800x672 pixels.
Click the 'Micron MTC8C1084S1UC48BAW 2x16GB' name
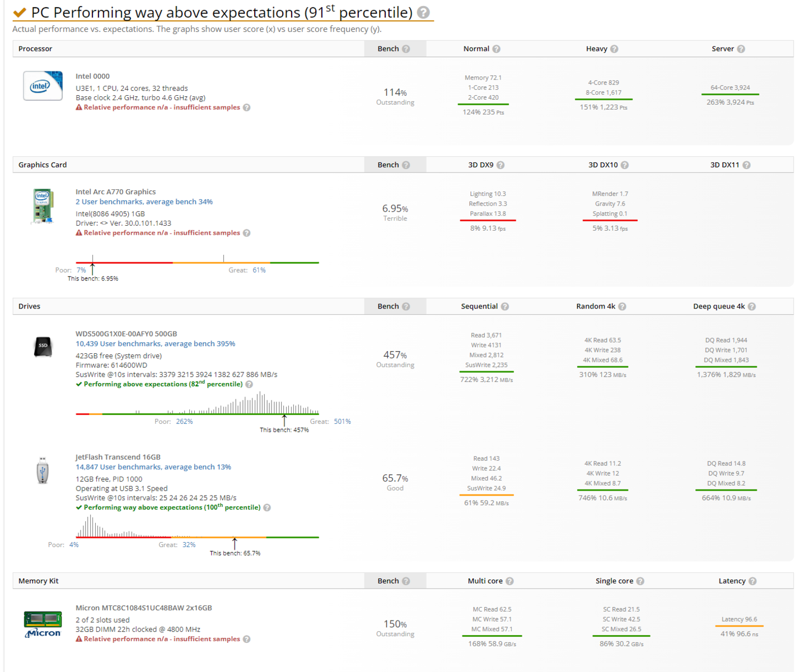144,608
